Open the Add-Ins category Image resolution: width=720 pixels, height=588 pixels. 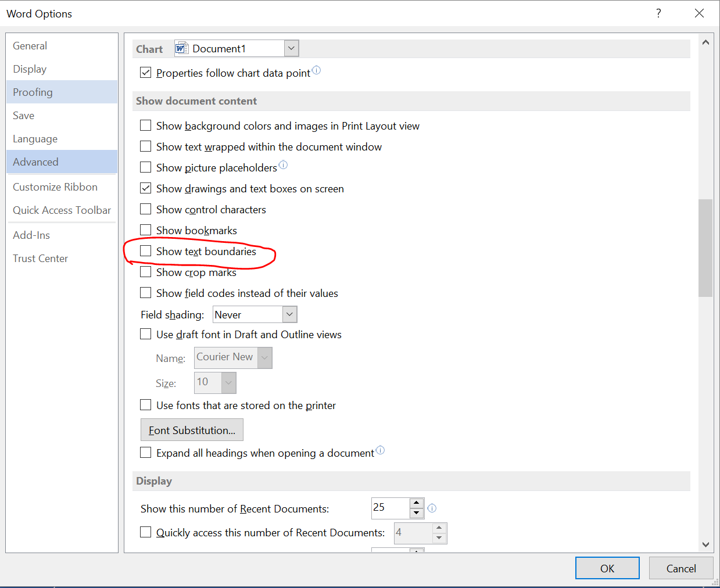(x=62, y=235)
